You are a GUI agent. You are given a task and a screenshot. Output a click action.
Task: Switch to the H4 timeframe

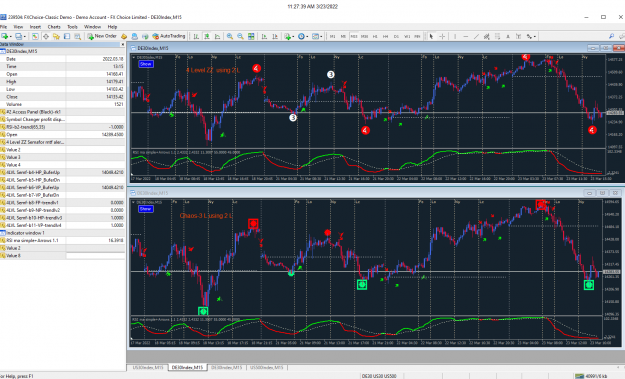click(x=385, y=36)
